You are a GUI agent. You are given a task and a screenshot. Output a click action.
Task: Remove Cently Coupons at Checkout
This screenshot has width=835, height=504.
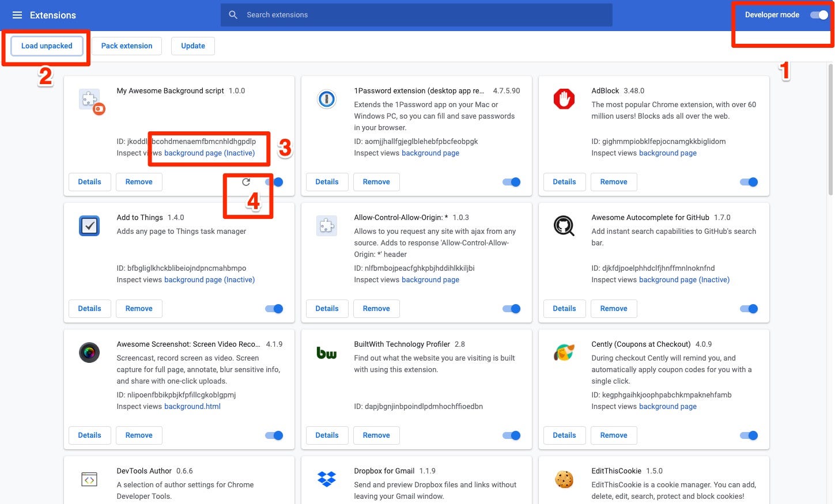[x=614, y=435]
